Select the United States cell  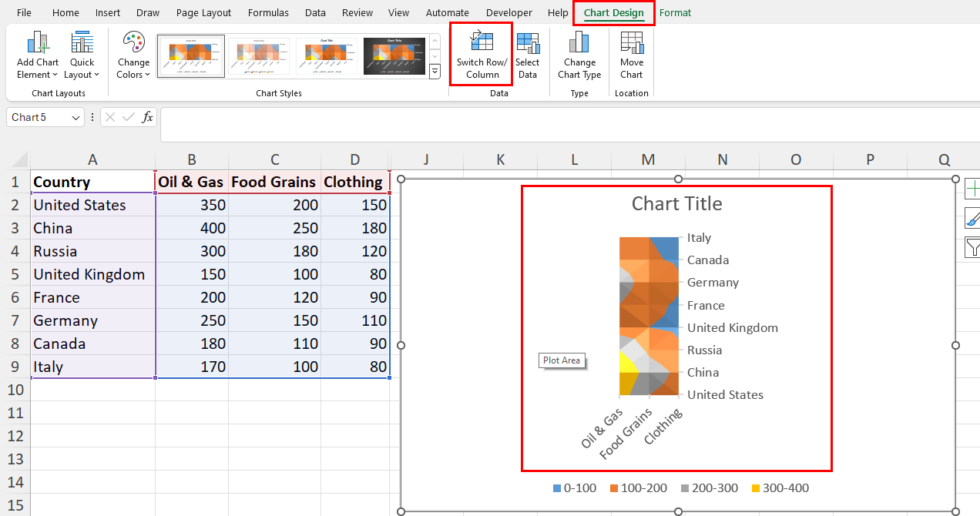(x=92, y=205)
